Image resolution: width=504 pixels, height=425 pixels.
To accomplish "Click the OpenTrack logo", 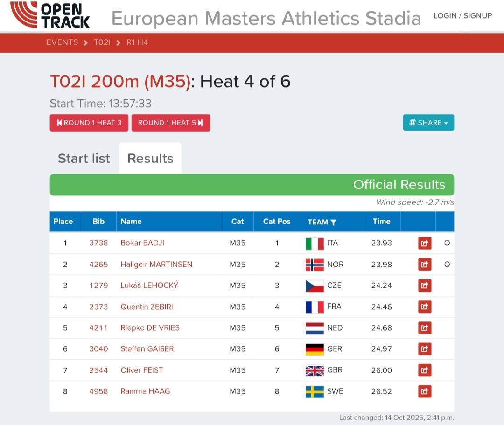I will click(x=50, y=15).
